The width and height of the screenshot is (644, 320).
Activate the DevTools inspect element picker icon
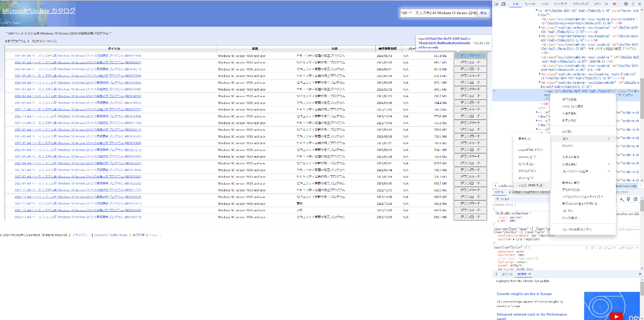[496, 4]
